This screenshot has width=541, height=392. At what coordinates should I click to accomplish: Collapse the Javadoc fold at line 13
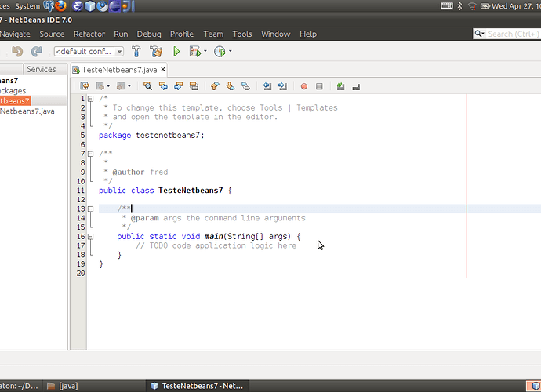point(90,209)
